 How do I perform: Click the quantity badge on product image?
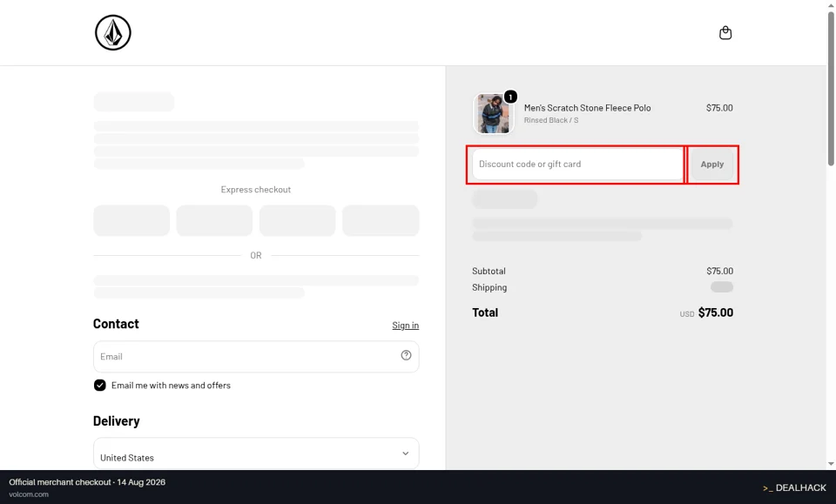pyautogui.click(x=510, y=97)
